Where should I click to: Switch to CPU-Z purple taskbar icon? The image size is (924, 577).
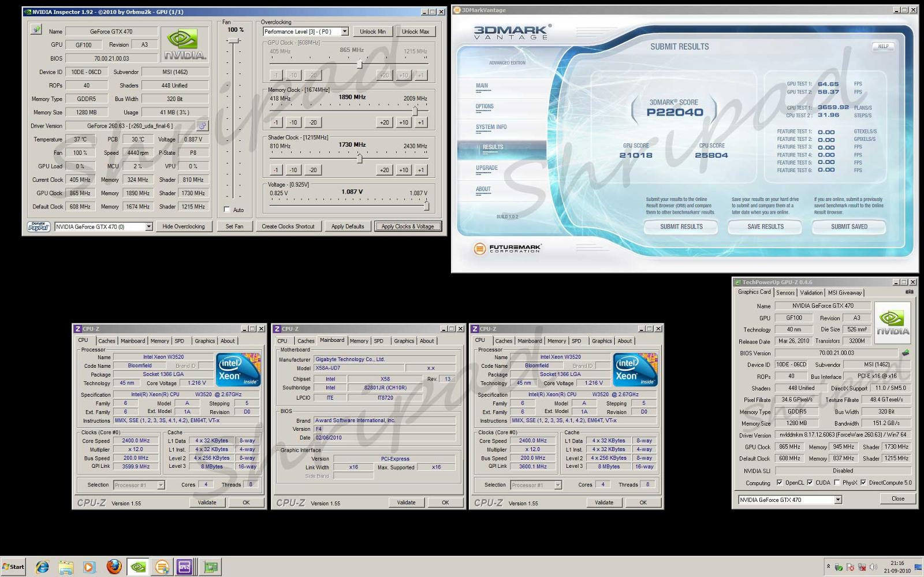184,567
